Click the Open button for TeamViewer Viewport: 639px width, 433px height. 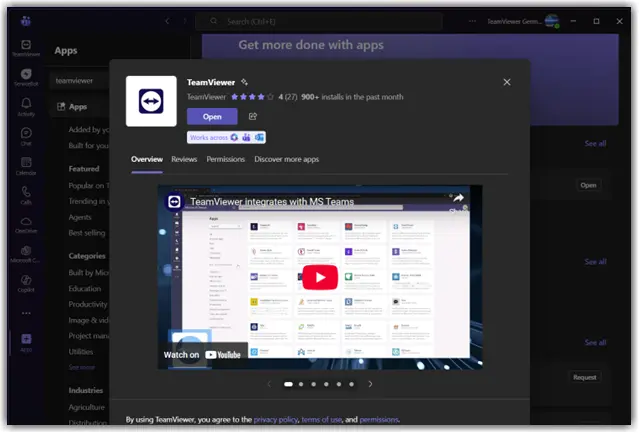click(x=212, y=116)
